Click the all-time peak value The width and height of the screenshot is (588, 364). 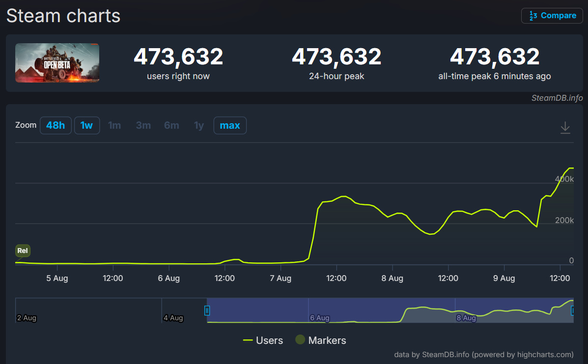(x=495, y=56)
